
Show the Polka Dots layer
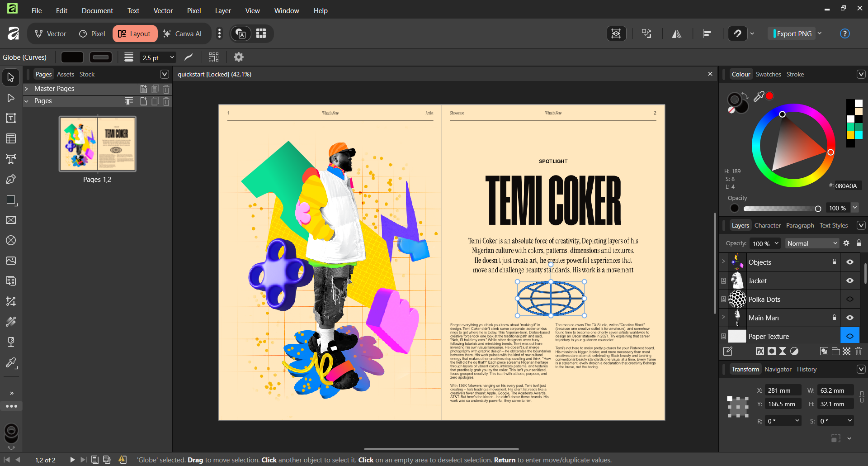pos(850,299)
